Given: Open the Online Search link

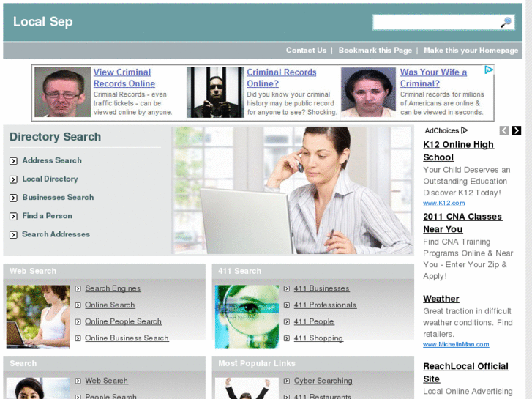Looking at the screenshot, I should pyautogui.click(x=110, y=305).
